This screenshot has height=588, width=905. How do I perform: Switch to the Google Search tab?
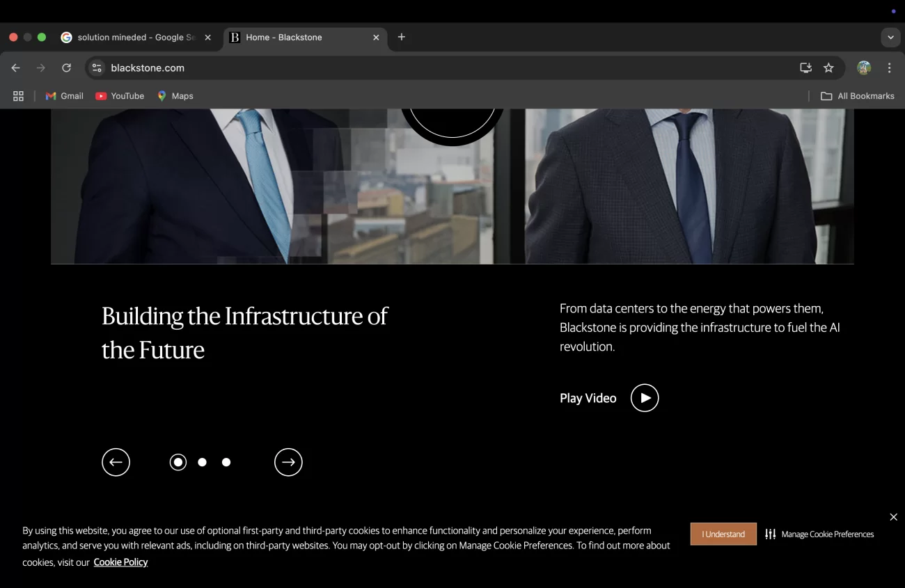click(x=136, y=38)
